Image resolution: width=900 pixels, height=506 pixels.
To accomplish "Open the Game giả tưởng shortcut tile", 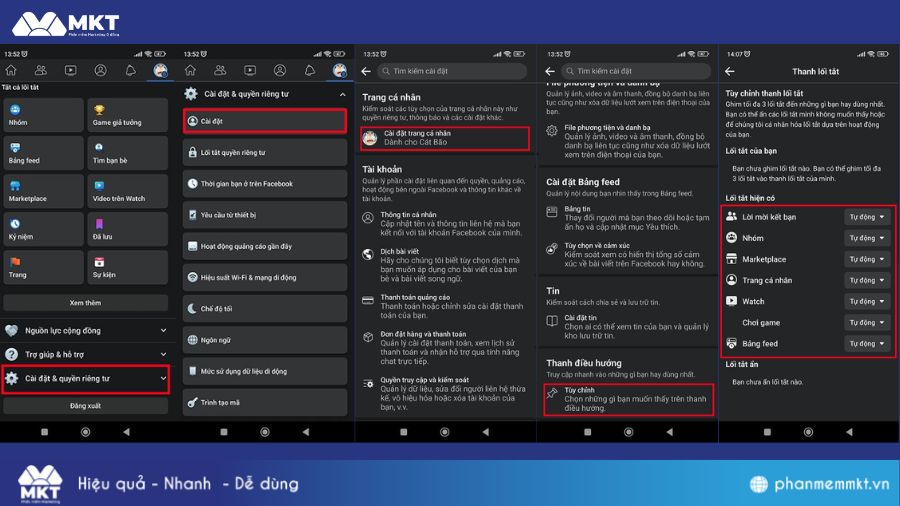I will (x=127, y=115).
